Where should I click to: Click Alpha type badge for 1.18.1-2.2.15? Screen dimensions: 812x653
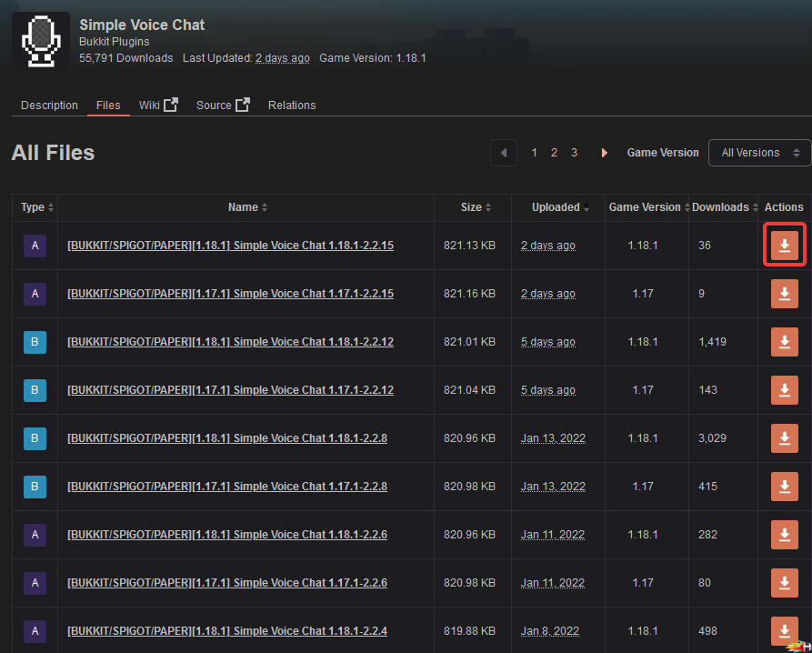[x=35, y=246]
